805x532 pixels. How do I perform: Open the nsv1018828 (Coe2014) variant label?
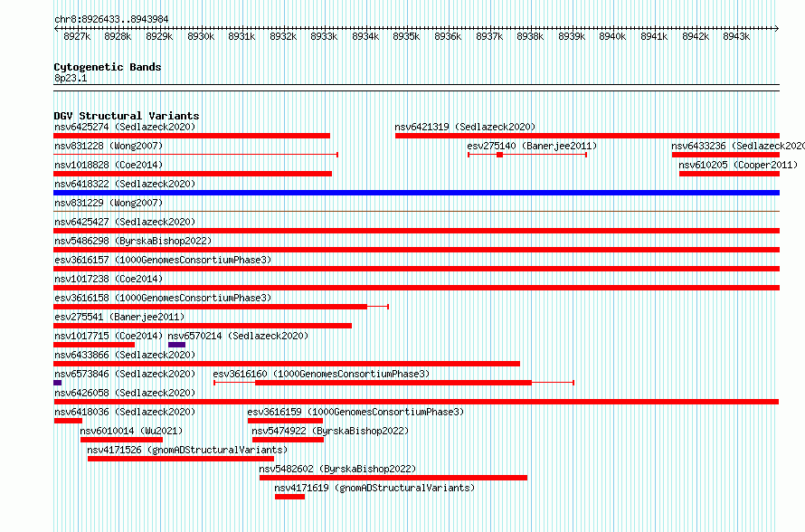tap(109, 165)
